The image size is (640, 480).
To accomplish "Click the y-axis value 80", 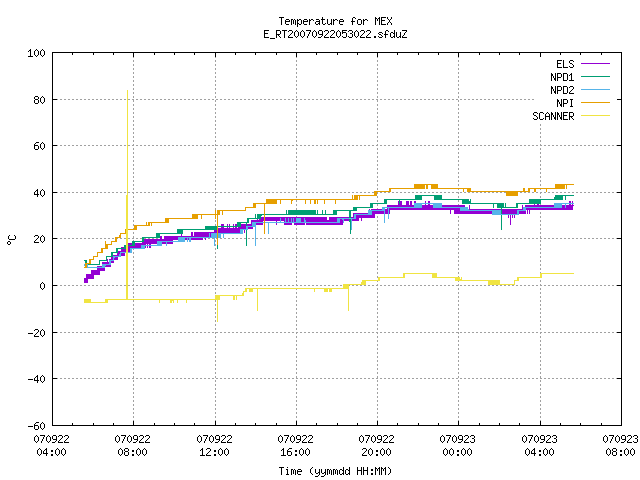I will (x=40, y=100).
